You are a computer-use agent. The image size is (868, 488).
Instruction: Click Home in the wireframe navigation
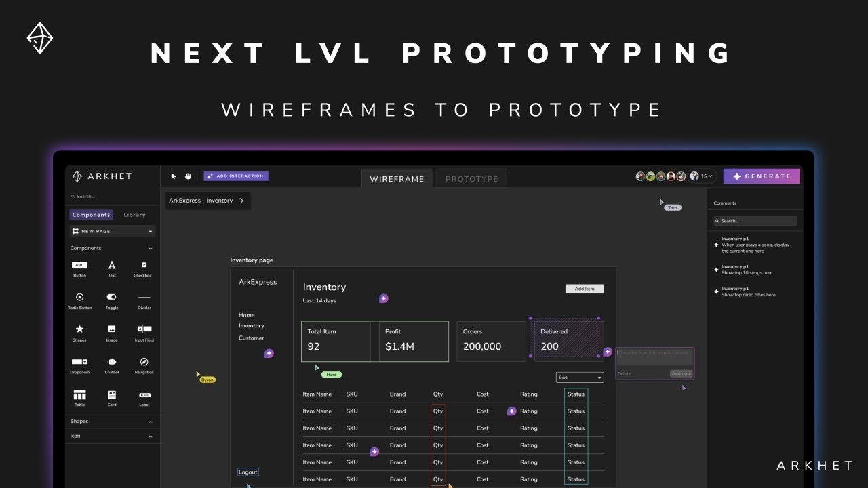point(247,315)
